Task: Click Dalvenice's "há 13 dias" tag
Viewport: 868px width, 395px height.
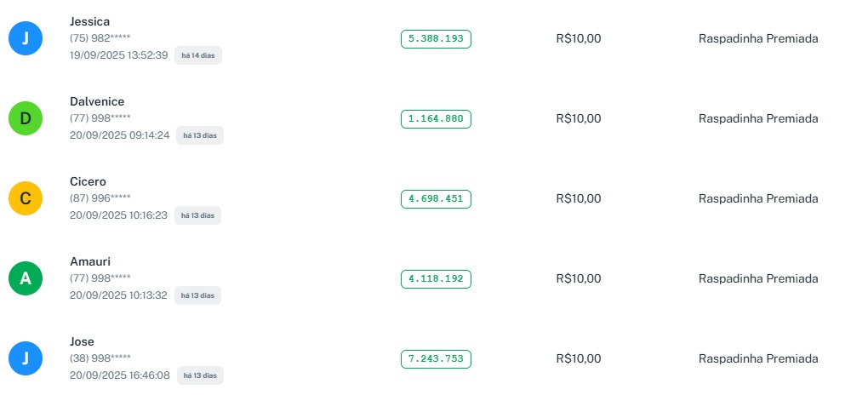Action: point(199,135)
